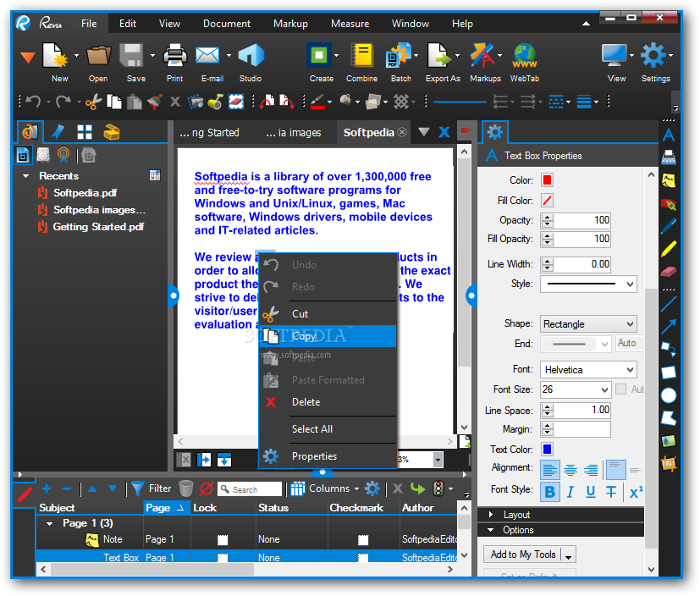Viewport: 700px width, 596px height.
Task: Choose Copy from the context menu
Action: pos(328,336)
